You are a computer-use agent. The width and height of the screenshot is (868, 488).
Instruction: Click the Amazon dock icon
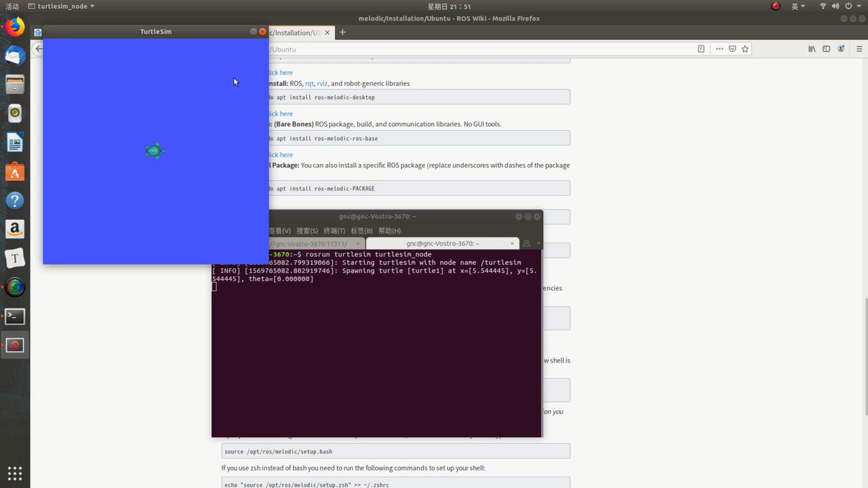point(15,229)
